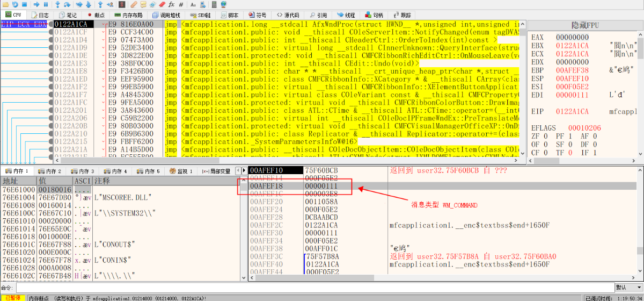The image size is (644, 301).
Task: Click the Restart debuggee icon
Action: click(15, 4)
